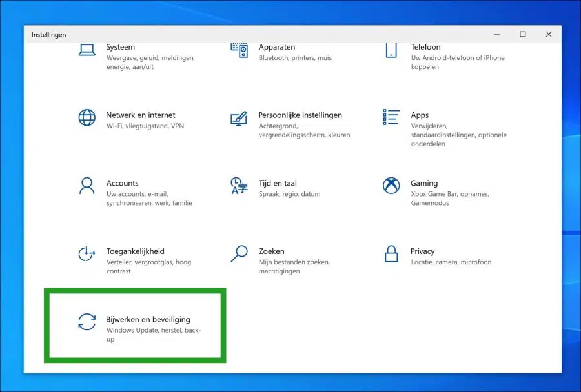Select the Zoeken magnifier icon
This screenshot has width=581, height=392.
[x=239, y=253]
